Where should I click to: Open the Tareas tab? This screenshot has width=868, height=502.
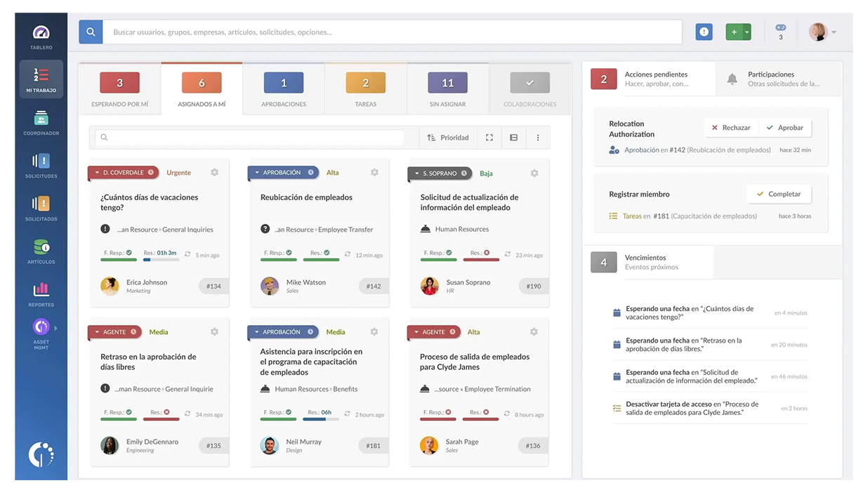(366, 89)
